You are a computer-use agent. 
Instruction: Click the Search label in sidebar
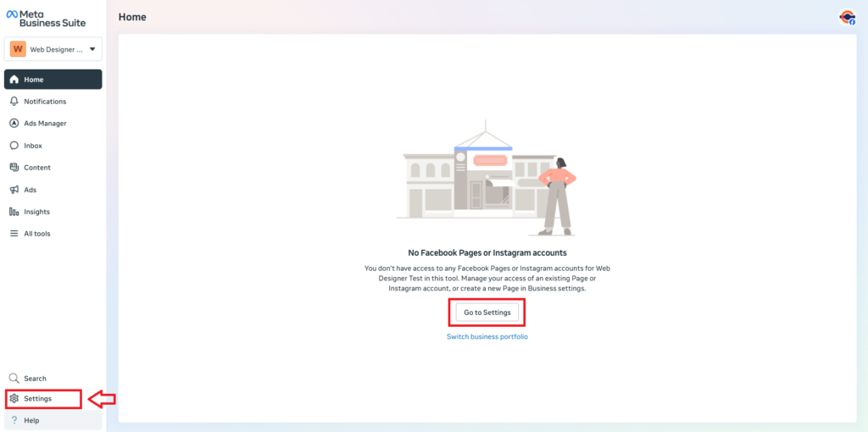click(x=35, y=379)
